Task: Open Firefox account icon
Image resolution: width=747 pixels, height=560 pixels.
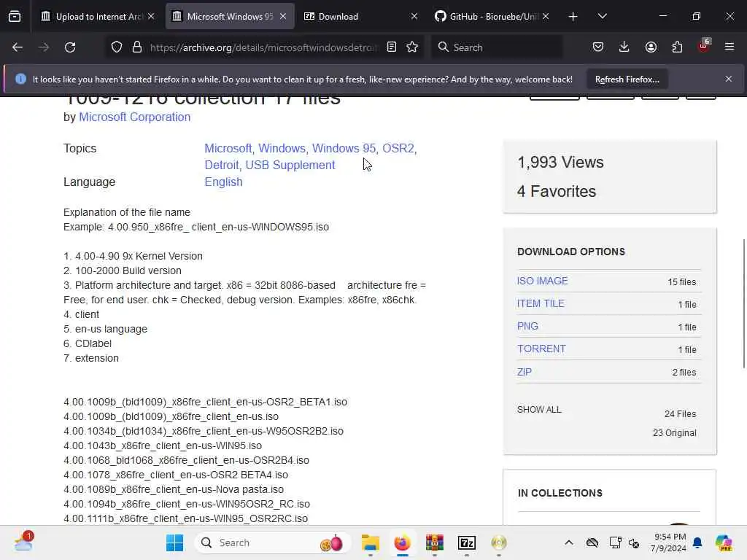Action: [x=651, y=47]
